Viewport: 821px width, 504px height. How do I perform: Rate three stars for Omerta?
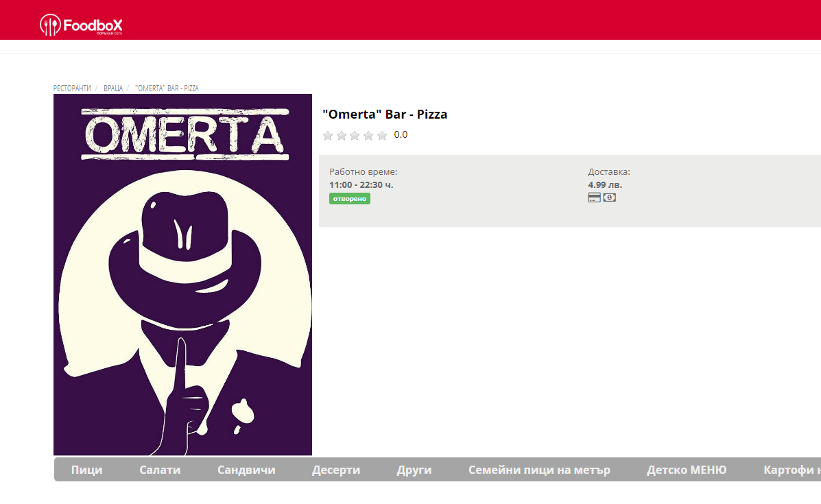(x=355, y=136)
